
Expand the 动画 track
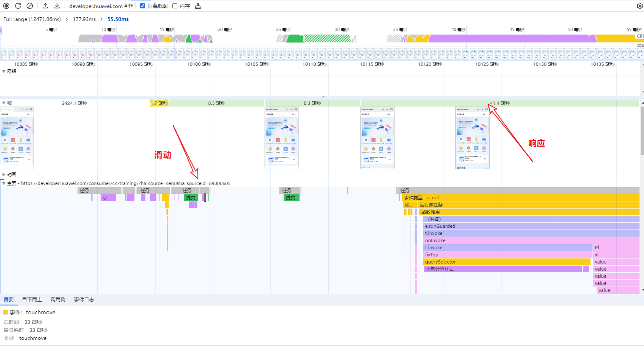point(4,175)
